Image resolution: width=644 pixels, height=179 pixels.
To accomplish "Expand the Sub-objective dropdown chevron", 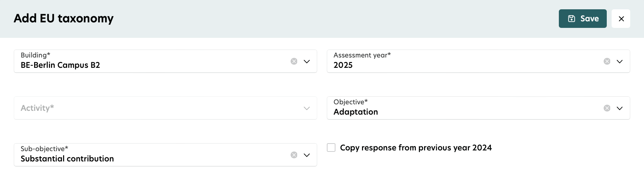I will [x=307, y=155].
